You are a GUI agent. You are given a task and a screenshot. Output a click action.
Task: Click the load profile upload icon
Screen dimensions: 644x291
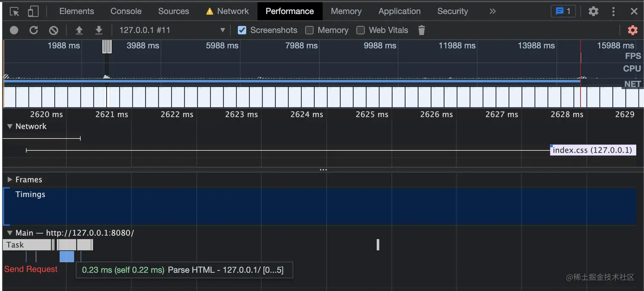79,30
